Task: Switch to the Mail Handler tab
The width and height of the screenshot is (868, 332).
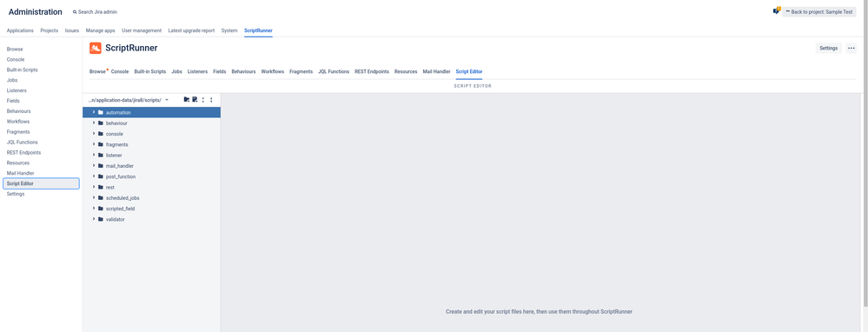Action: (437, 71)
